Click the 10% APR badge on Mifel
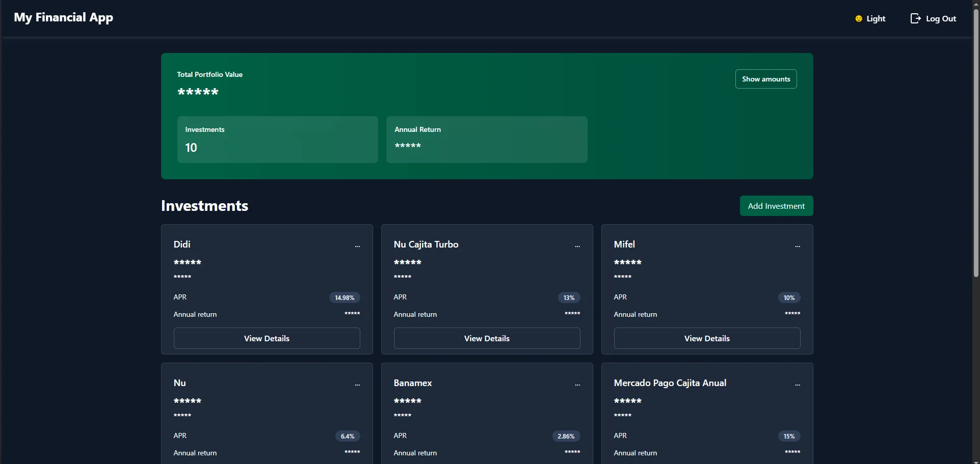 [789, 297]
